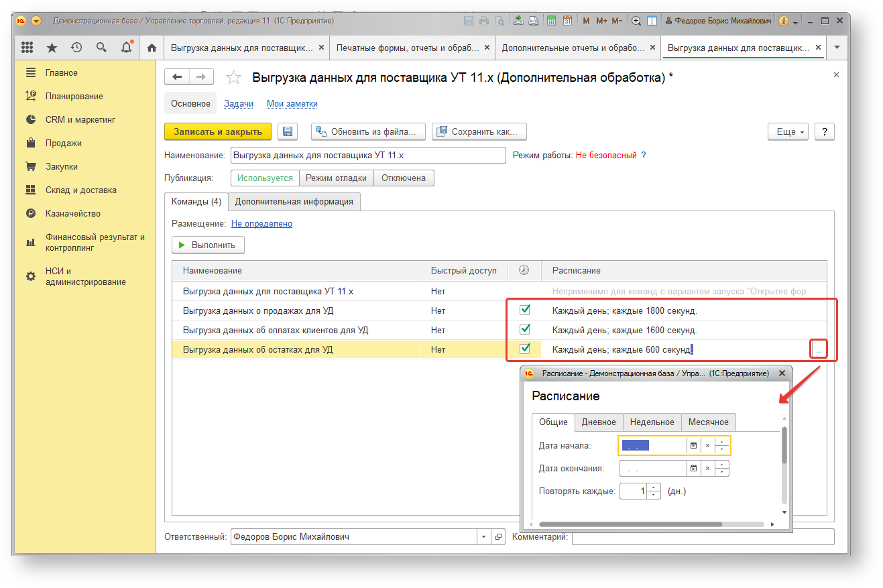883x588 pixels.
Task: Toggle schedule checkbox for Выгрузка данных об остатках
Action: tap(526, 349)
